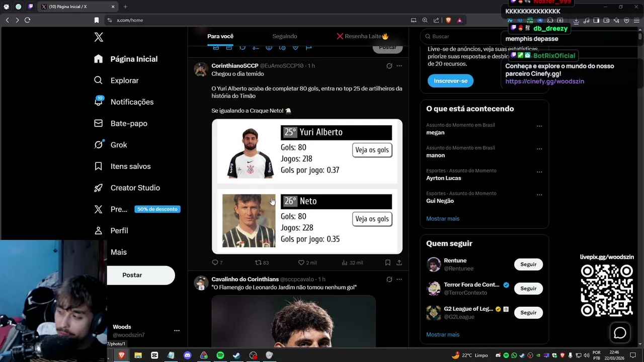Screen dimensions: 644x362
Task: Click Mostrar mais under Quem seguir
Action: tap(443, 334)
